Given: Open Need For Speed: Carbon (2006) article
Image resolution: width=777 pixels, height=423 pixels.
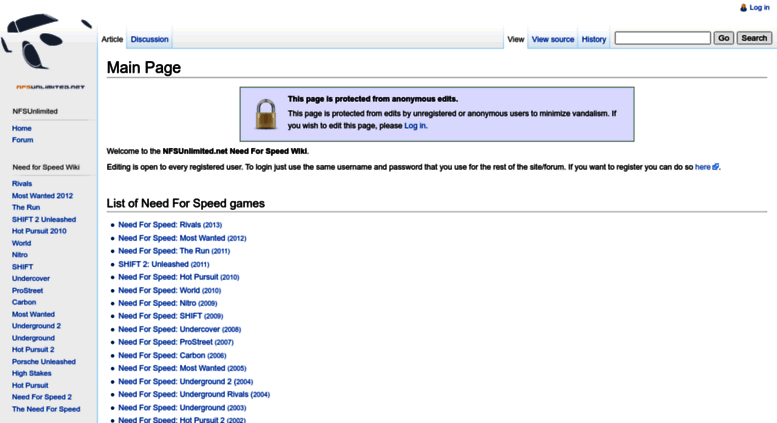Looking at the screenshot, I should [x=172, y=356].
